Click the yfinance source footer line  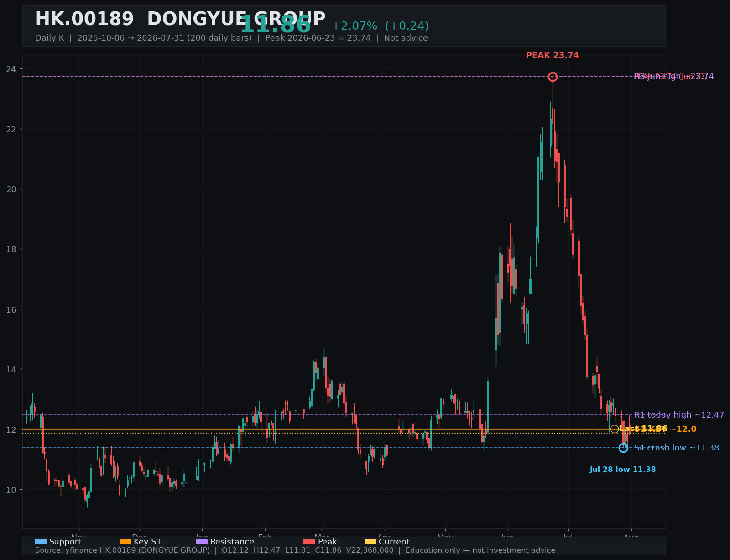pos(295,550)
